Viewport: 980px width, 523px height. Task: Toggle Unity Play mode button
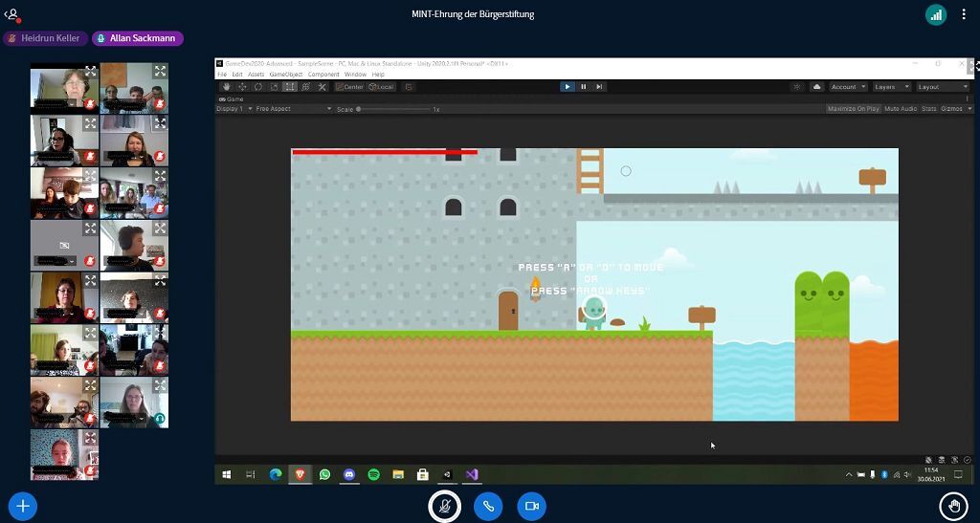pyautogui.click(x=568, y=87)
